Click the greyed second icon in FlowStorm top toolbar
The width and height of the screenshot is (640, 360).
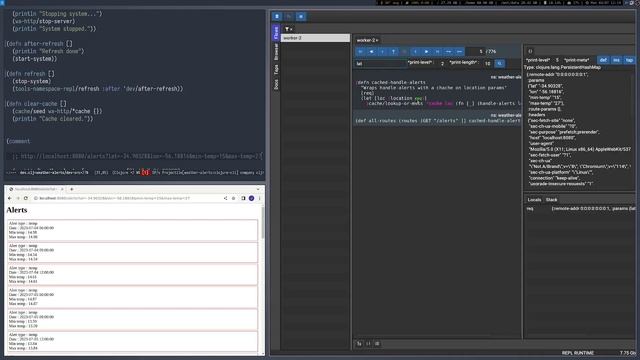tap(289, 16)
